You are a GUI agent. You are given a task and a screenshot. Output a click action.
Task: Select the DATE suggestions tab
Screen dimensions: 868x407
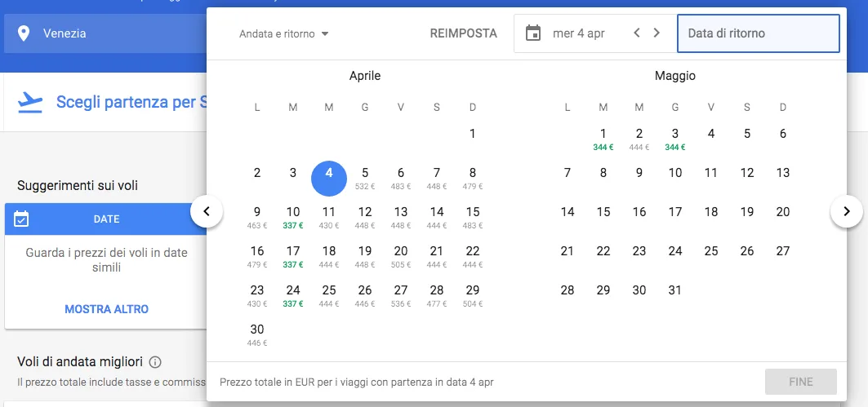(x=106, y=219)
